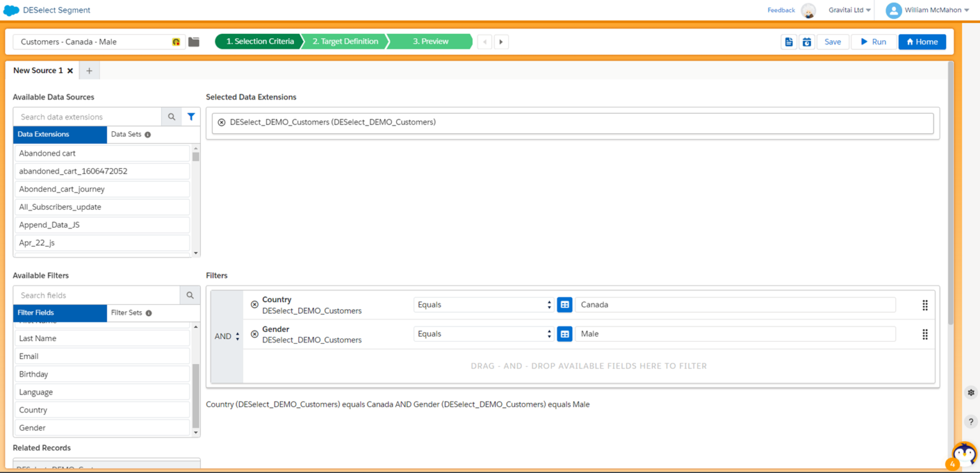
Task: Go to step 2 Target Definition
Action: point(345,41)
